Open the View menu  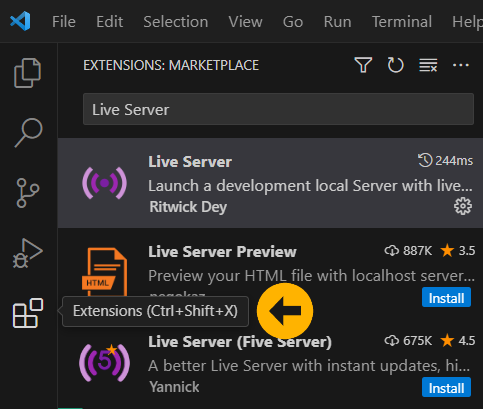pyautogui.click(x=245, y=22)
